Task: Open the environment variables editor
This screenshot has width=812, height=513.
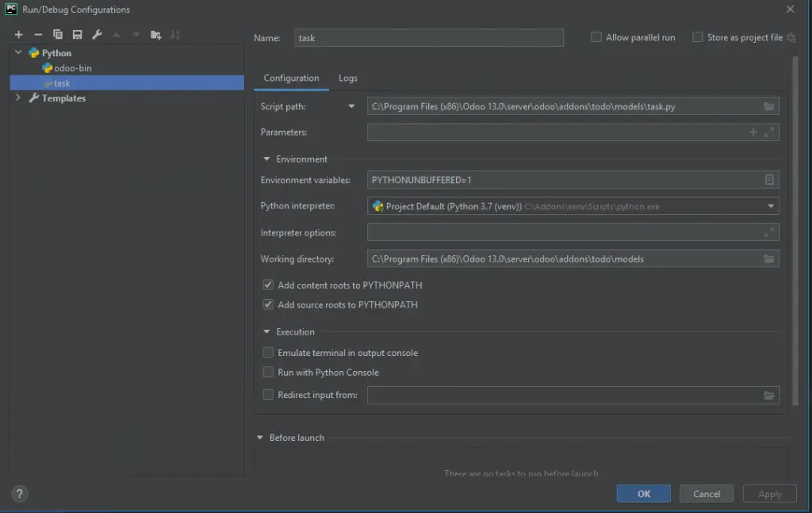Action: coord(768,180)
